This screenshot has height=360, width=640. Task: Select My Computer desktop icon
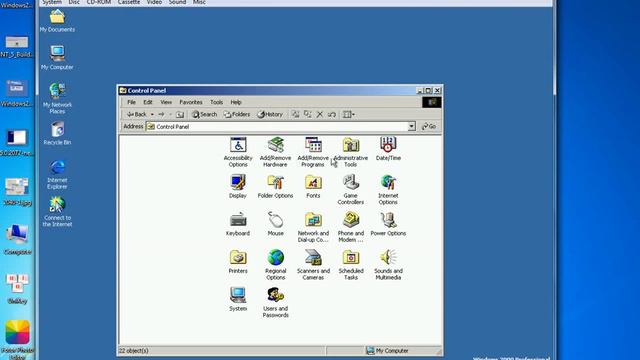pos(57,58)
